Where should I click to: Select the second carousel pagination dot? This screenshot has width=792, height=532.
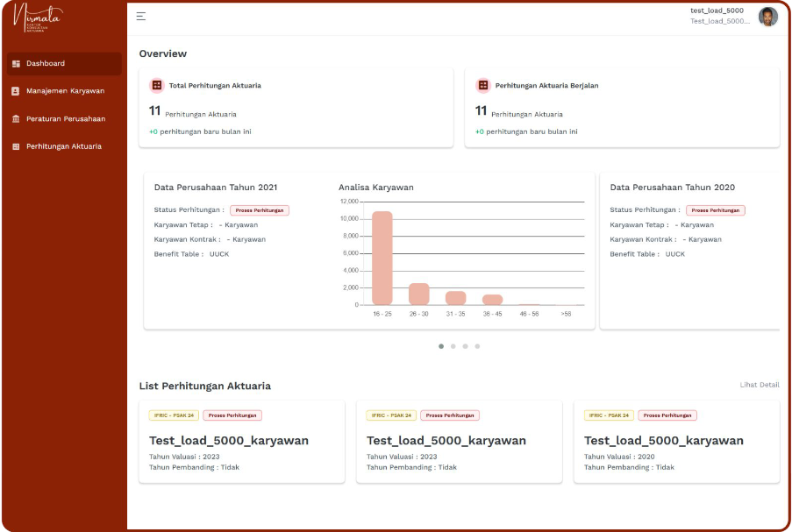(453, 346)
